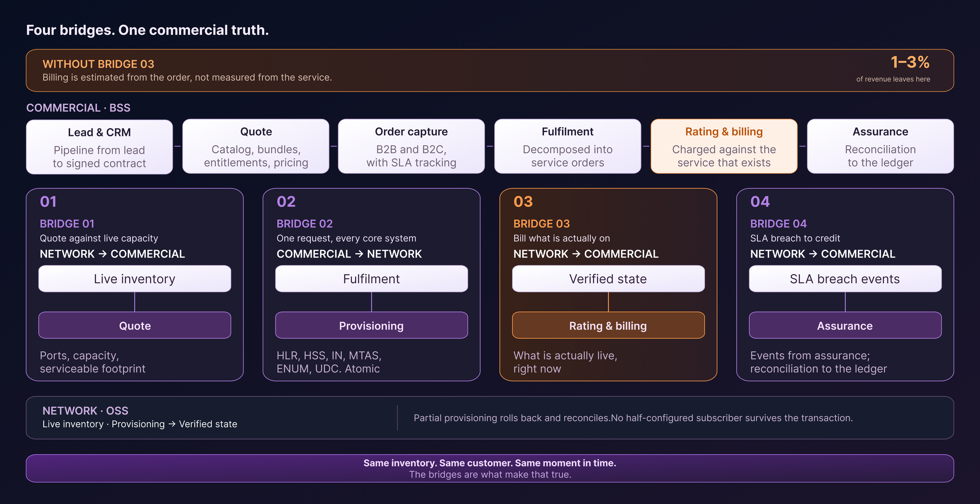Select the Verified state box in Bridge 03
980x504 pixels.
608,279
